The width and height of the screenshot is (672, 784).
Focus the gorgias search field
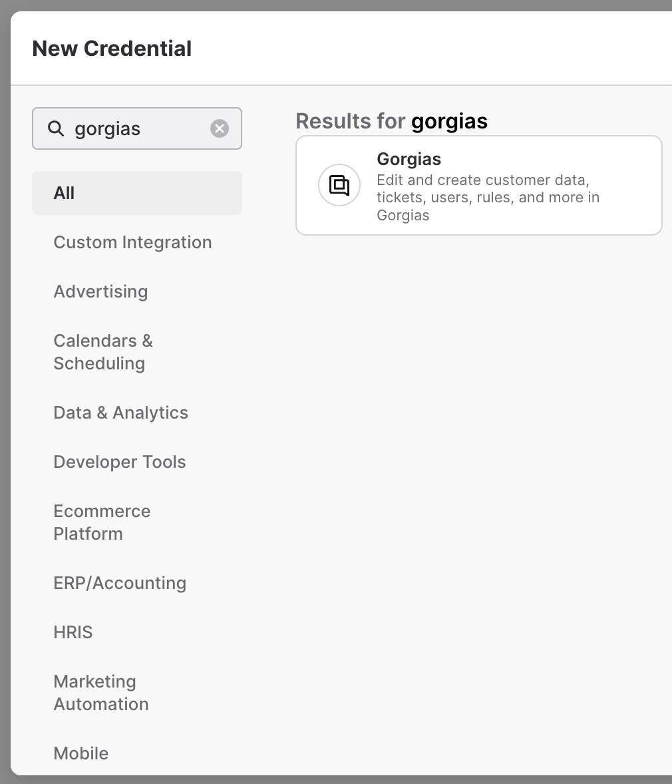point(137,128)
